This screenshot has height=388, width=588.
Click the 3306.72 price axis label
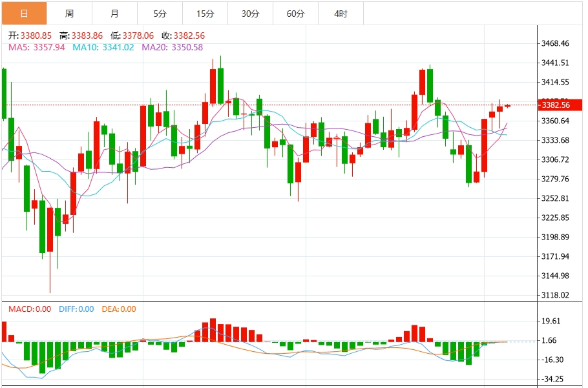(x=555, y=159)
